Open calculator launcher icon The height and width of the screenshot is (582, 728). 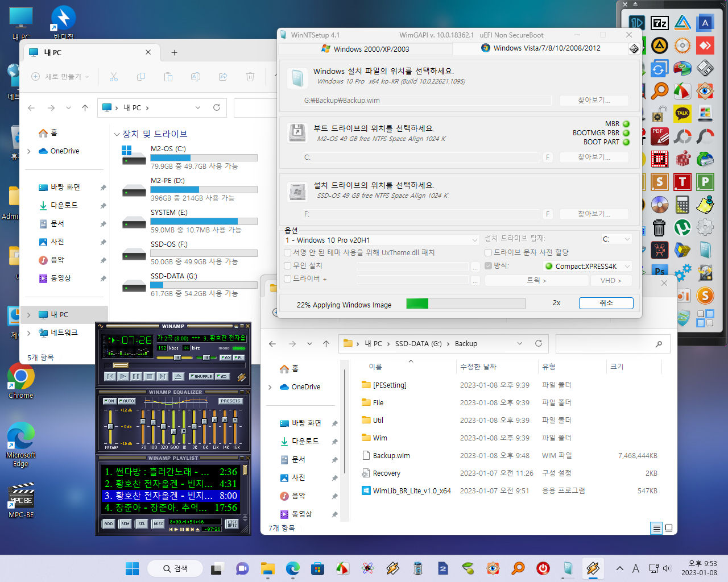(682, 204)
